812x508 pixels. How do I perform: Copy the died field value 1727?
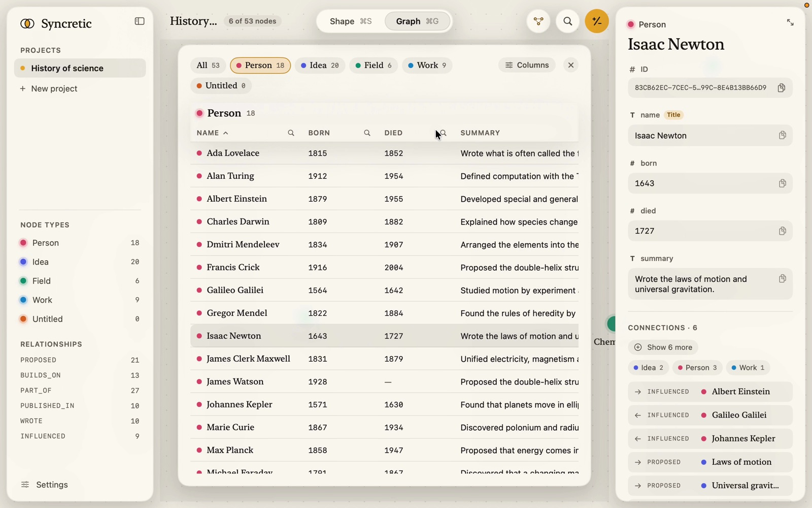pyautogui.click(x=782, y=231)
